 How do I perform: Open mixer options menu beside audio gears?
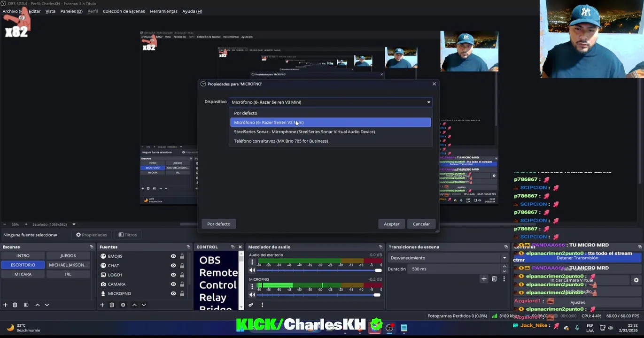pyautogui.click(x=262, y=305)
